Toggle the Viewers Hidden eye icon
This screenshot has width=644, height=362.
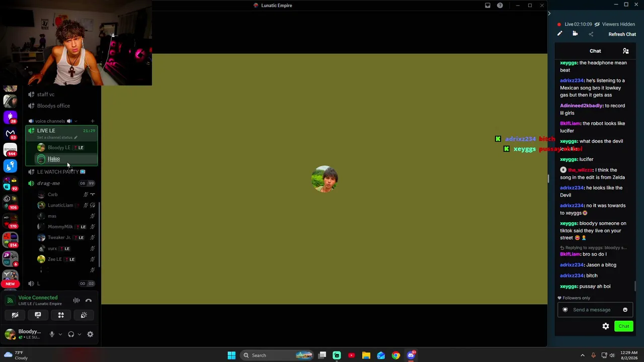(597, 24)
